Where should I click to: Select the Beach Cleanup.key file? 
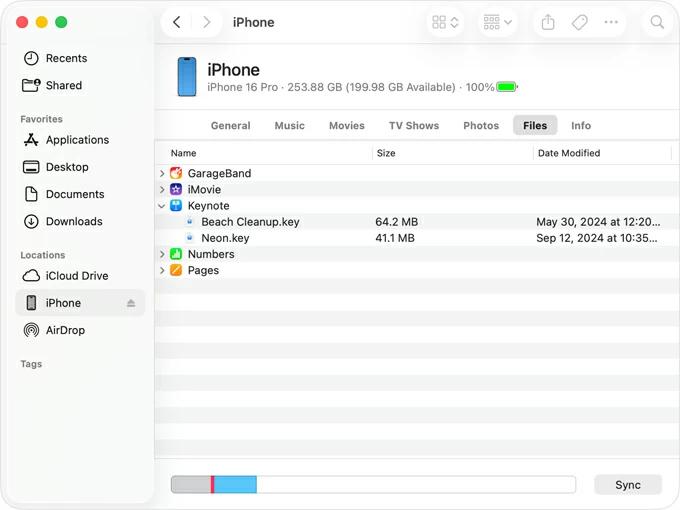coord(250,222)
